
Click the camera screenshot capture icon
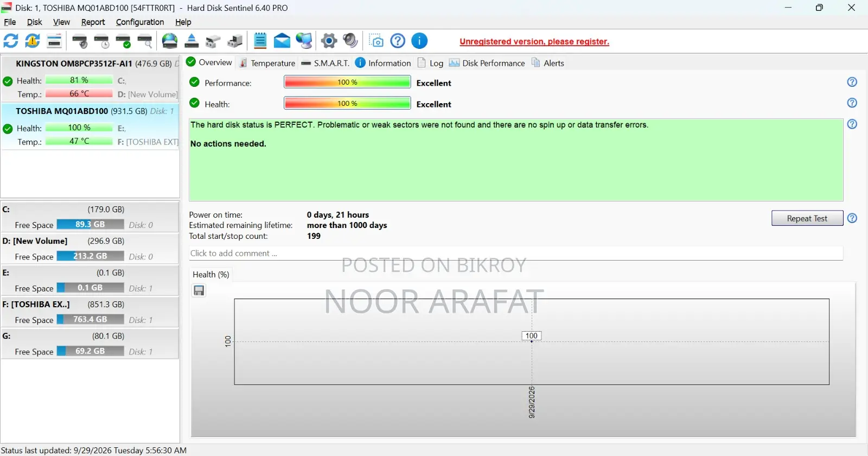point(376,41)
